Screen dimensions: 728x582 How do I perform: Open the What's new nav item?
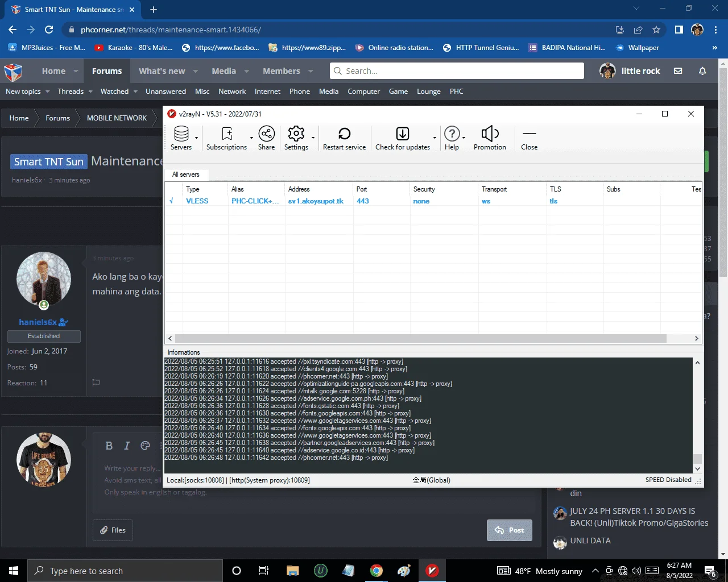pos(162,71)
